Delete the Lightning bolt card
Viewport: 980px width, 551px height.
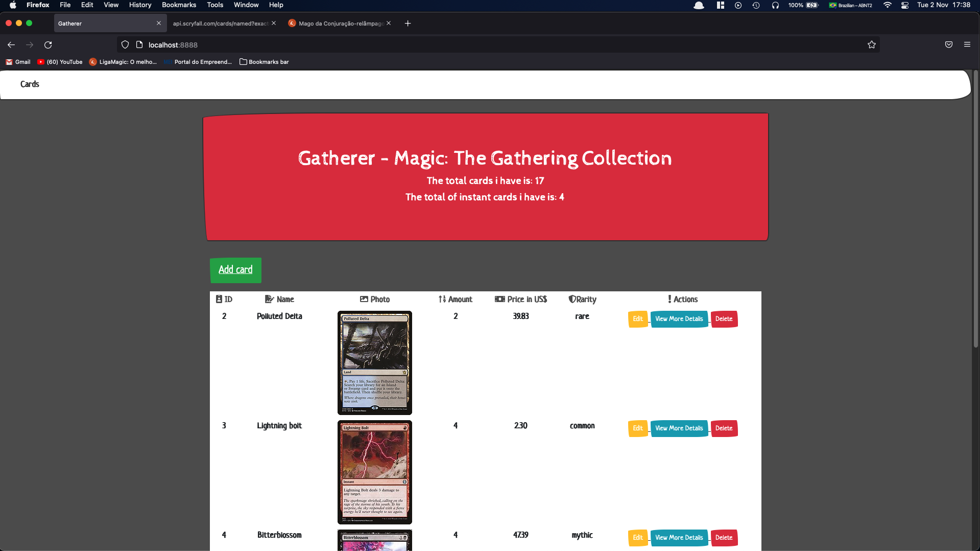point(724,428)
